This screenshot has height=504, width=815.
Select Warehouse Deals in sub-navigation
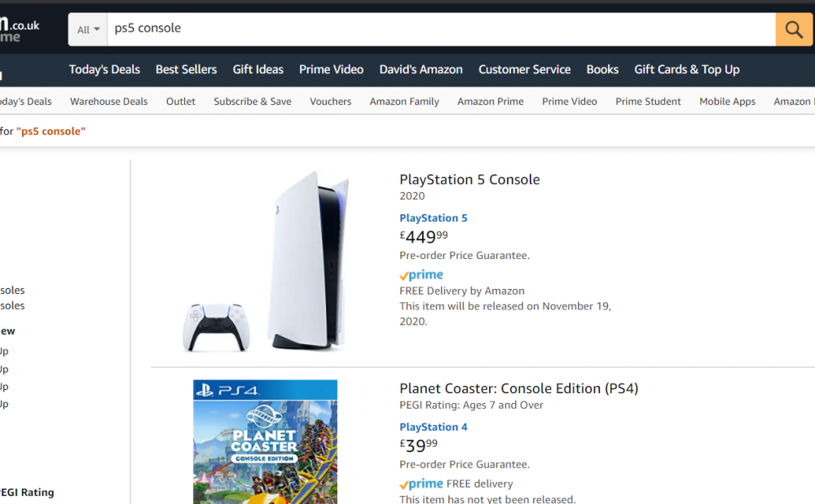(108, 102)
